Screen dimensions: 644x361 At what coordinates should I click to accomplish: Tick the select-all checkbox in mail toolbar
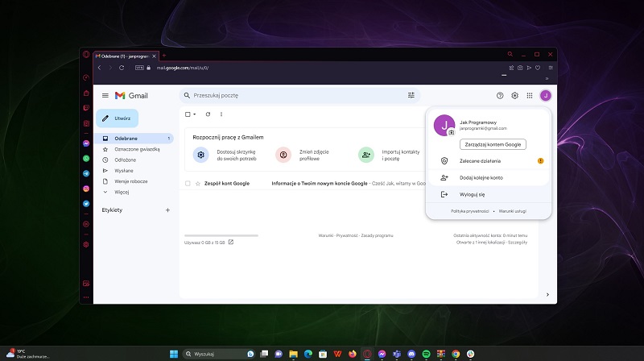[188, 114]
